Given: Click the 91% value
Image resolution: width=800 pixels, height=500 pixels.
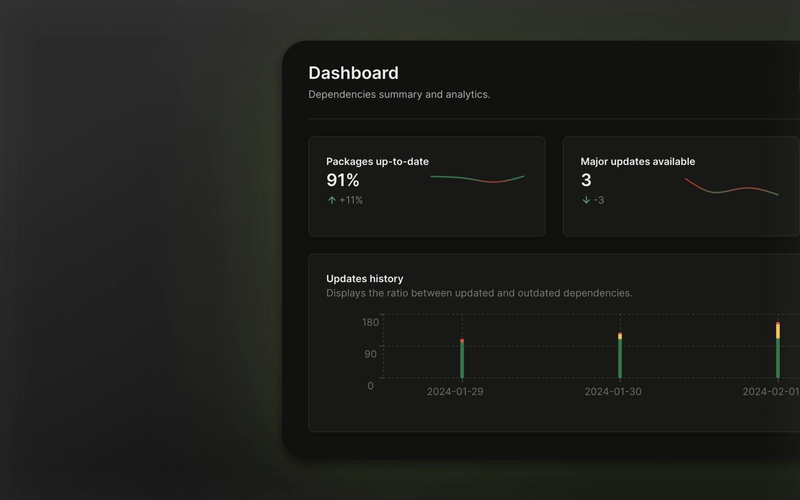Looking at the screenshot, I should 343,180.
